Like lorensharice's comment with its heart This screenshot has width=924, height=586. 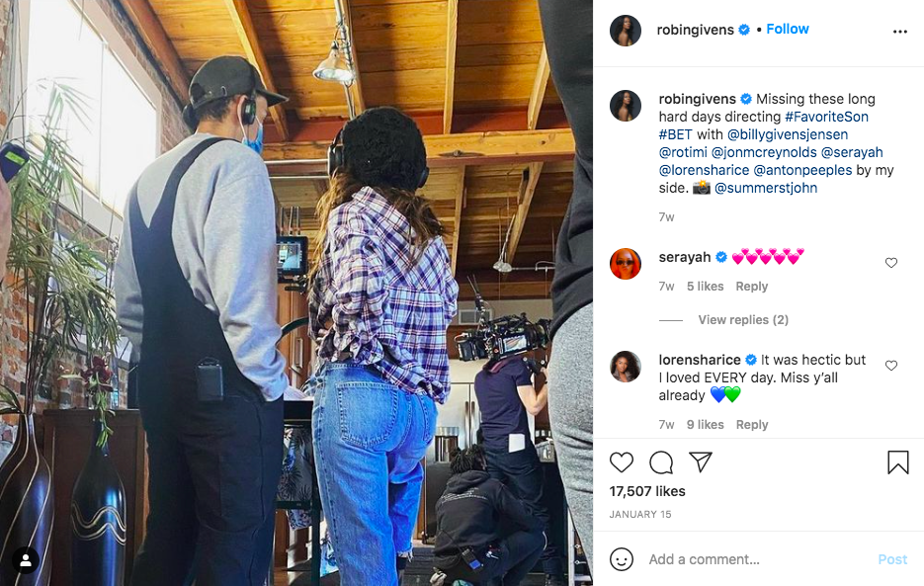click(x=890, y=365)
